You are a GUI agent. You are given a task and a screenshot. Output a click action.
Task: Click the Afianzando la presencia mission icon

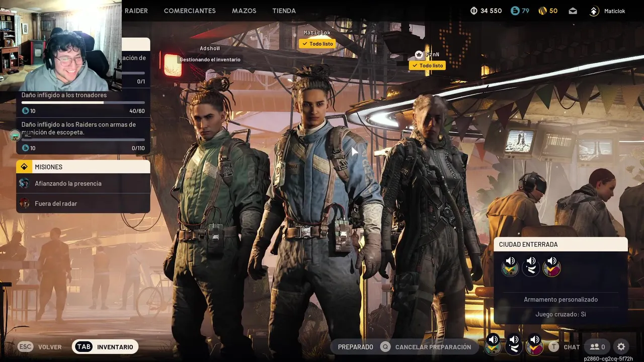click(24, 184)
